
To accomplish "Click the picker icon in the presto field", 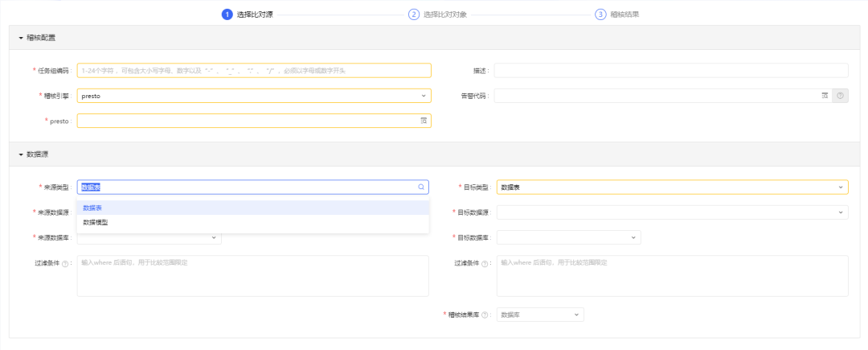I will (x=424, y=121).
